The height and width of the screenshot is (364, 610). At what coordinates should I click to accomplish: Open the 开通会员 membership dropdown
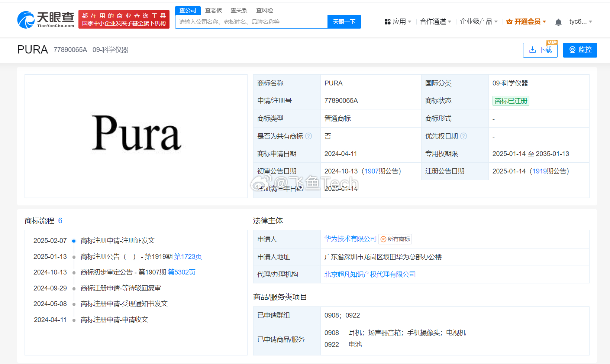pos(526,22)
